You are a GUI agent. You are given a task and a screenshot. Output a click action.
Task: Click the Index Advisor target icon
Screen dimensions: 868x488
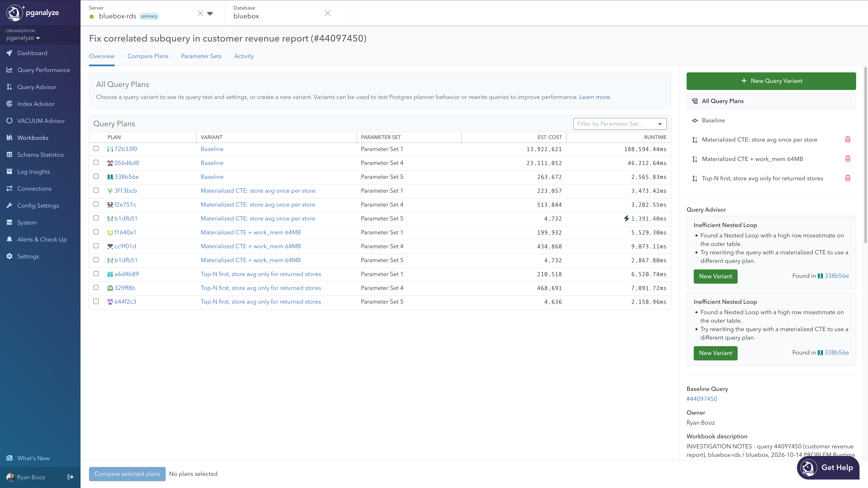[x=9, y=104]
